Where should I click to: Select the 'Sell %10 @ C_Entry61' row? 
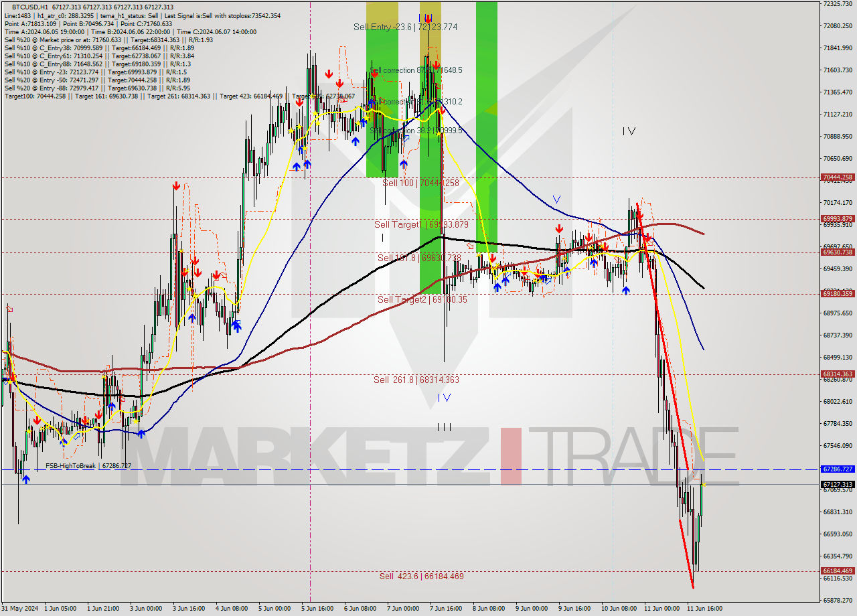(x=99, y=56)
